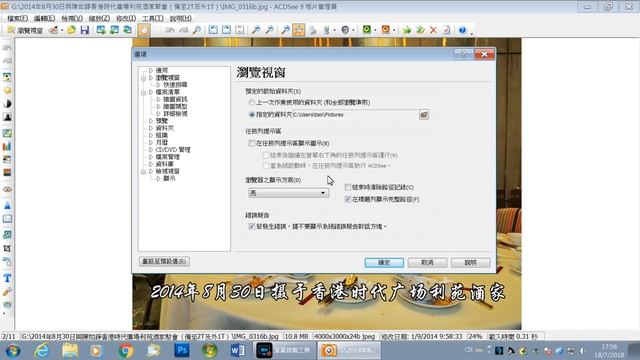640x360 pixels.
Task: Click the half-black circle exposure sidebar icon
Action: [x=7, y=104]
